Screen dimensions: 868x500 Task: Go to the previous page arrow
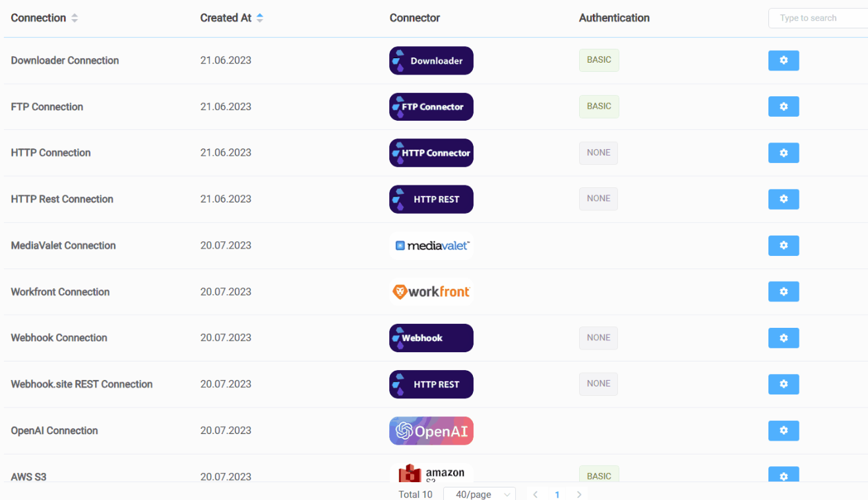click(x=536, y=494)
